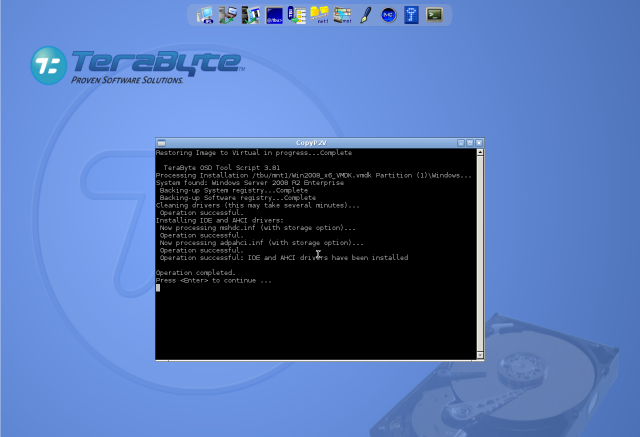Open the Image for Linux computer icon in the dock

click(205, 15)
